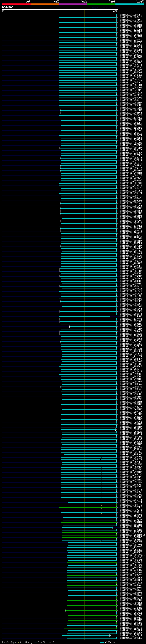
Task: Click the =100char. scale legend
Action: point(109,642)
